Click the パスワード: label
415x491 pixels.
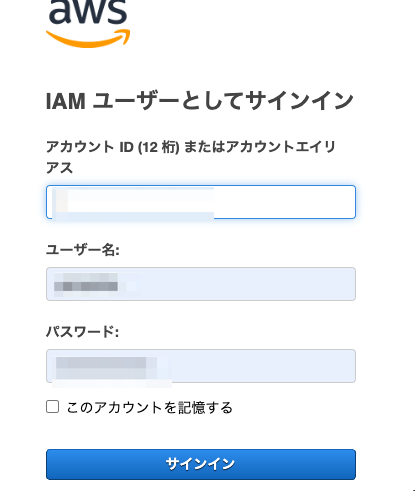click(82, 332)
